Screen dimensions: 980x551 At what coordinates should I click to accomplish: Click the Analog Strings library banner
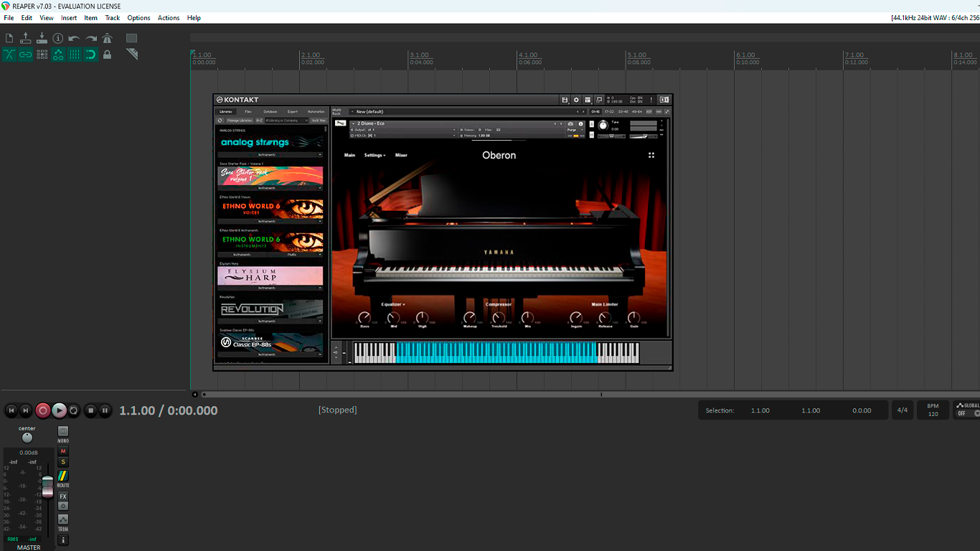270,142
